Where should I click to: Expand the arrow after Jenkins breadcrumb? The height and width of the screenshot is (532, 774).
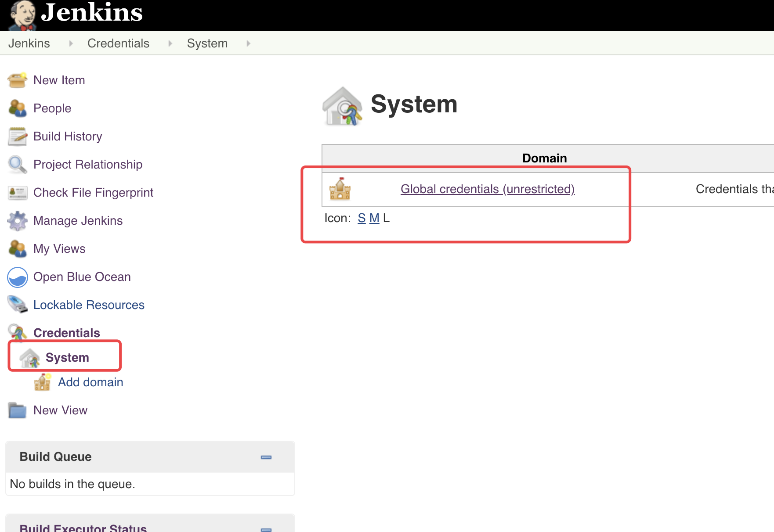click(x=71, y=43)
